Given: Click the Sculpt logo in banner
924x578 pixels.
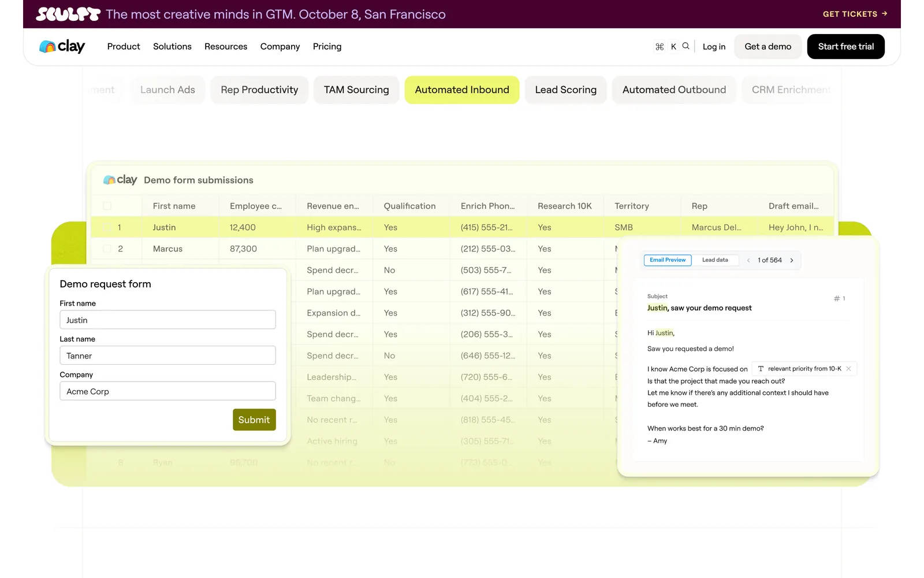Looking at the screenshot, I should coord(68,14).
